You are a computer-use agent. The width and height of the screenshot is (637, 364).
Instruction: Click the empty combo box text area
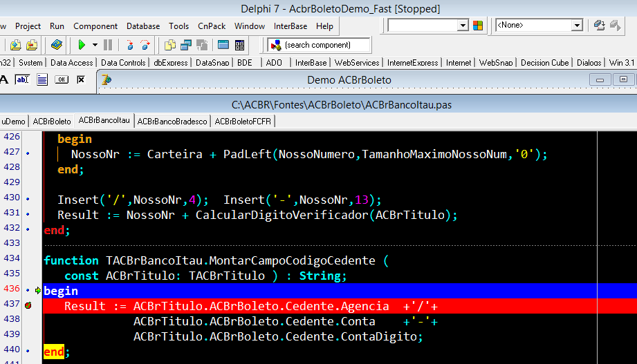(423, 26)
